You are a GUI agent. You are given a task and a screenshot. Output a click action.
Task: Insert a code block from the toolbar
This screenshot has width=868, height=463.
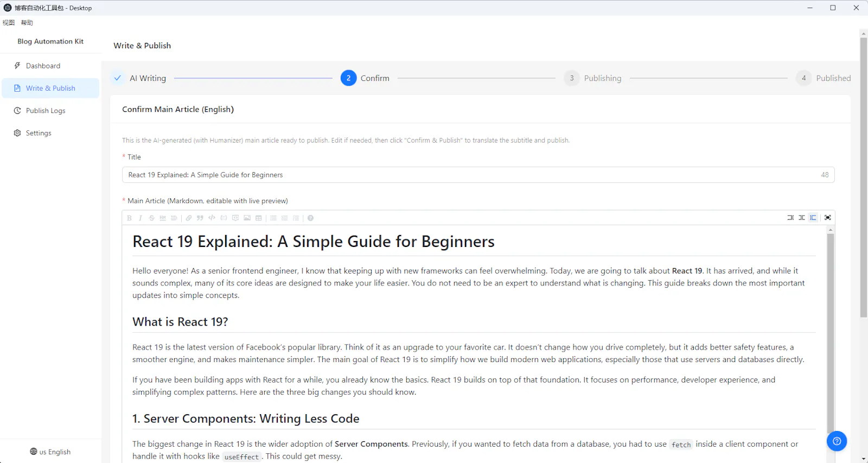(x=224, y=218)
